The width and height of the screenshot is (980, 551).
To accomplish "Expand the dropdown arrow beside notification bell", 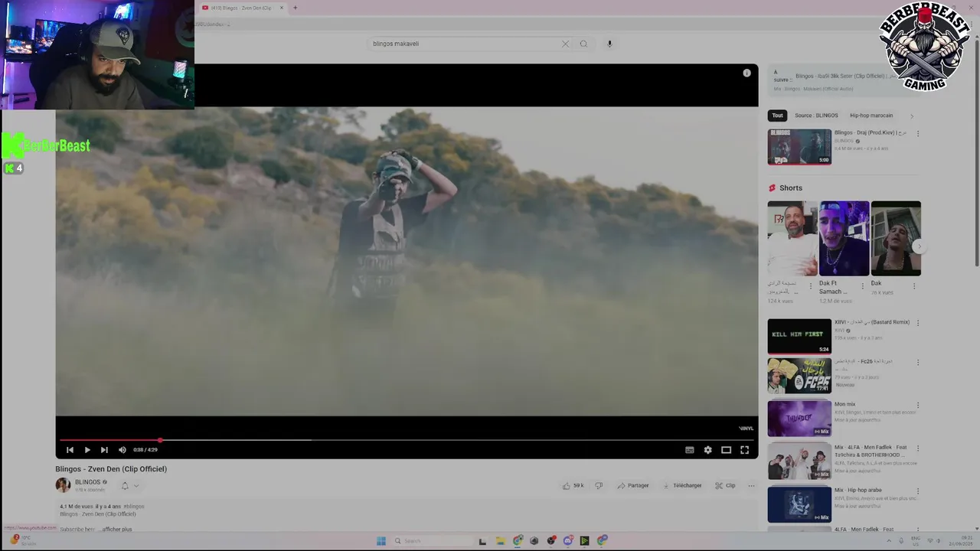I will click(x=136, y=485).
